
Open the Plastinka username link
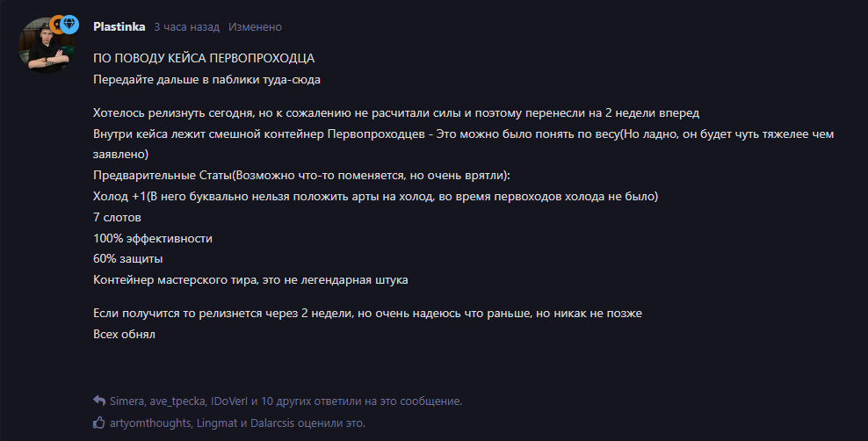119,26
